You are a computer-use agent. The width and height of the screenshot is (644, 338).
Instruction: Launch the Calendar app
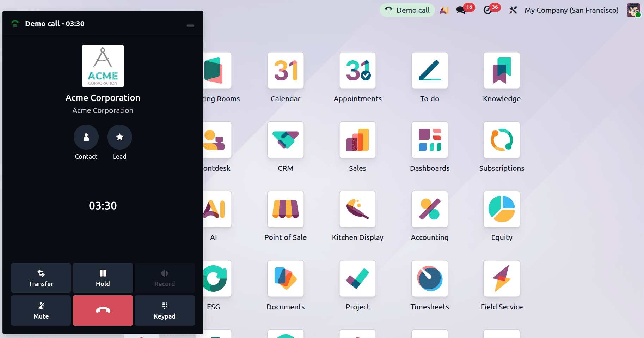(x=285, y=71)
